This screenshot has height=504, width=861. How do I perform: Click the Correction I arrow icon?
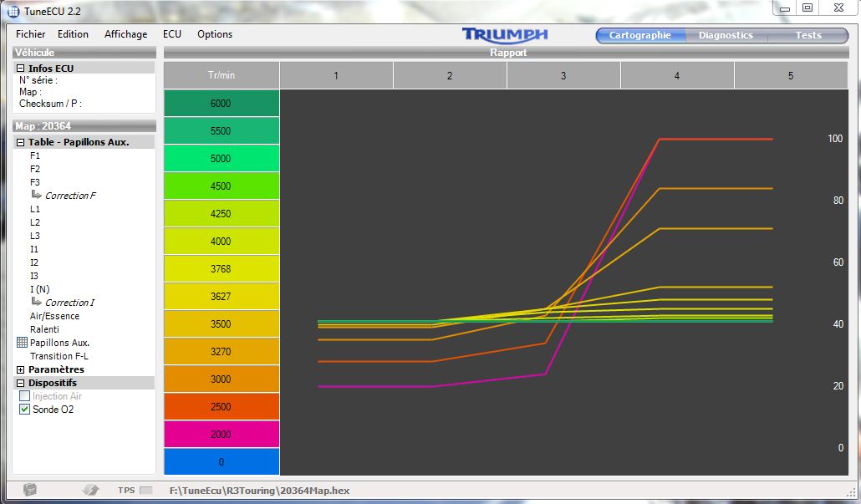36,302
